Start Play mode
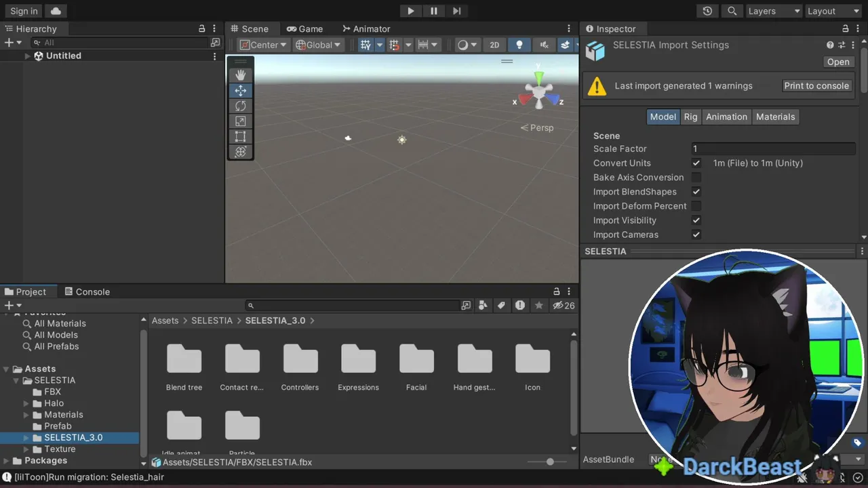Screen dimensions: 868x488 click(x=410, y=11)
